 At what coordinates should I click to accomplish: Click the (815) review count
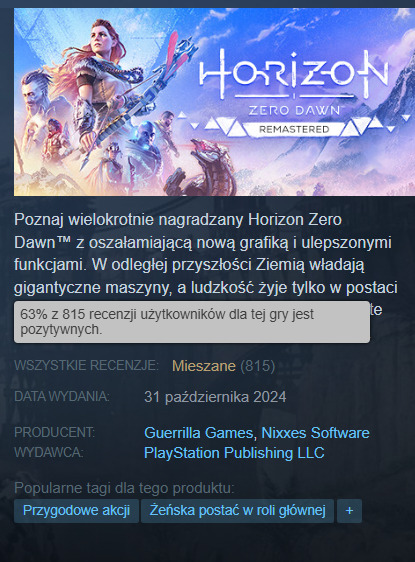point(258,366)
